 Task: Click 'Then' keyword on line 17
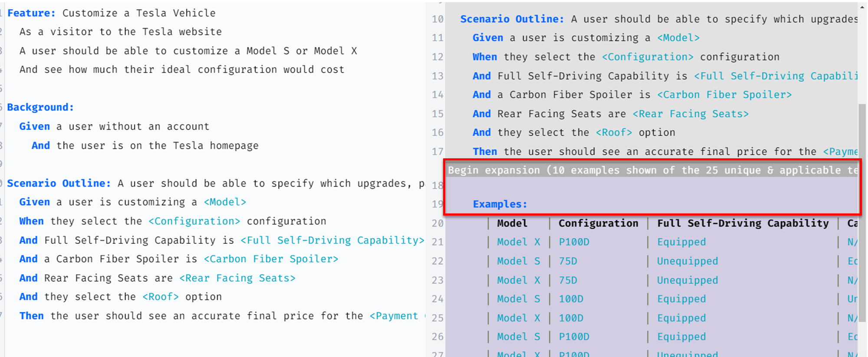(485, 151)
